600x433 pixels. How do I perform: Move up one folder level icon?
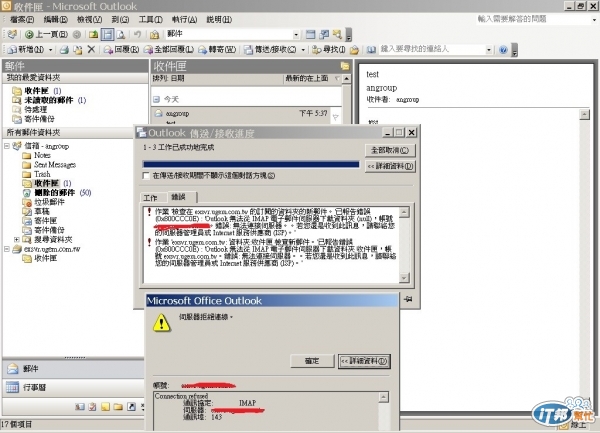coord(93,35)
